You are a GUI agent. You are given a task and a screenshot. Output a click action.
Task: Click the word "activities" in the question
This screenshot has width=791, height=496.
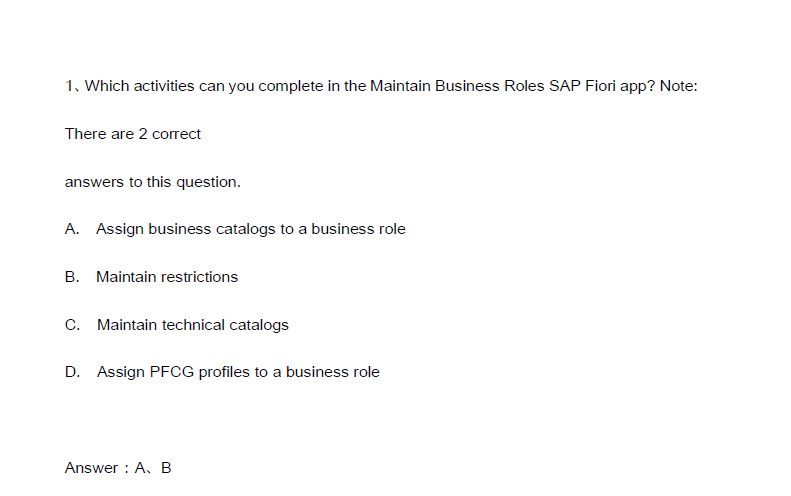click(164, 86)
